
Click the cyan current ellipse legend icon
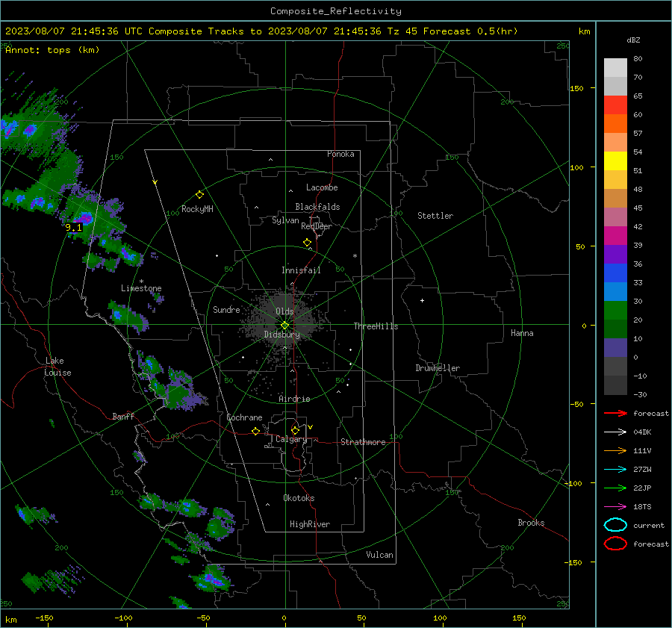pyautogui.click(x=615, y=525)
